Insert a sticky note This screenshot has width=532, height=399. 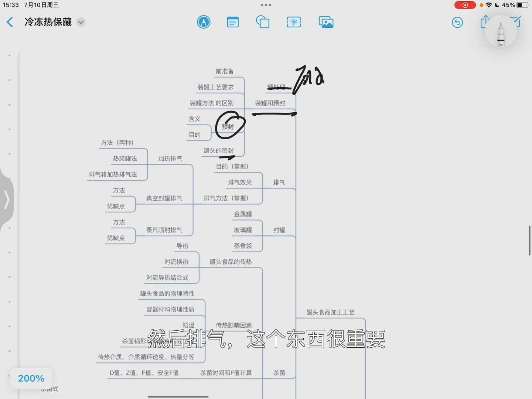coord(233,23)
